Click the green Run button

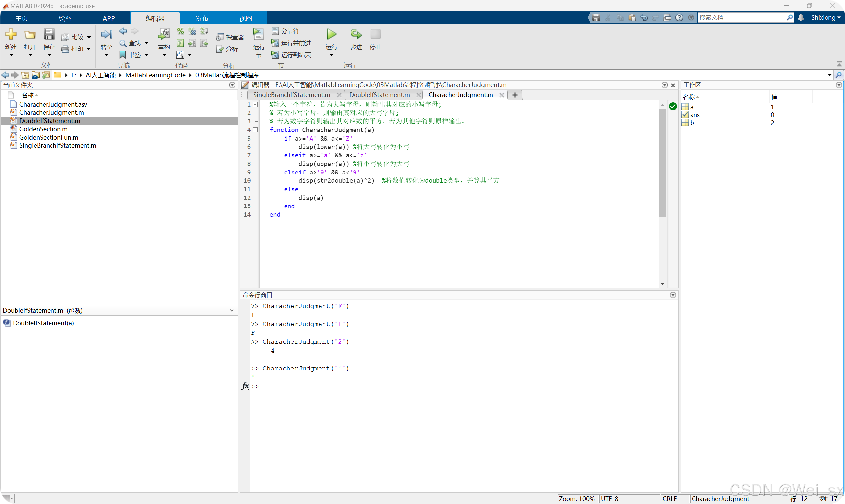point(331,34)
